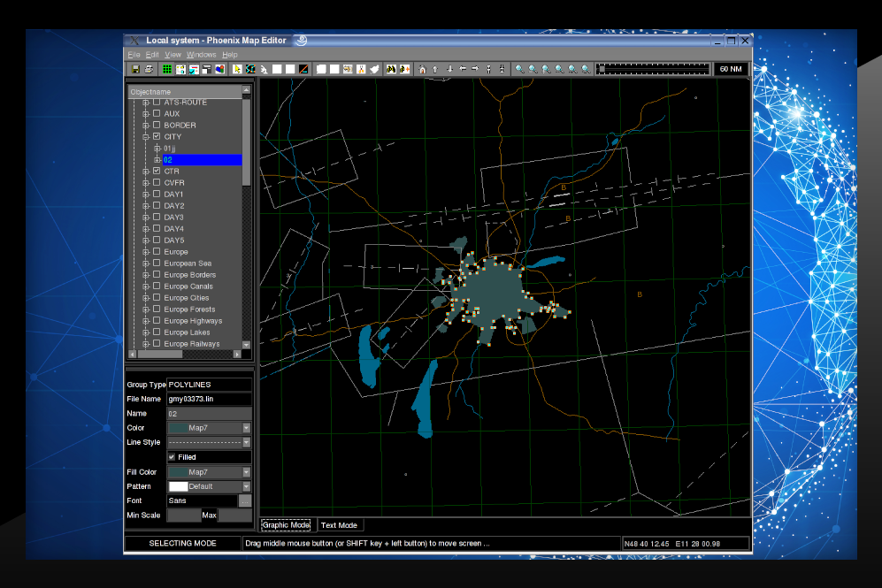
Task: Click the first magnifier zoom icon
Action: coord(519,69)
